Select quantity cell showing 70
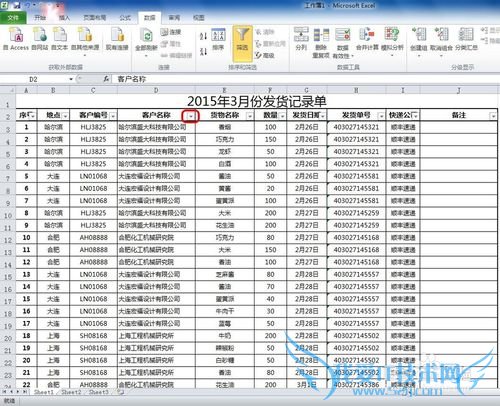Image resolution: width=500 pixels, height=406 pixels. (x=270, y=287)
